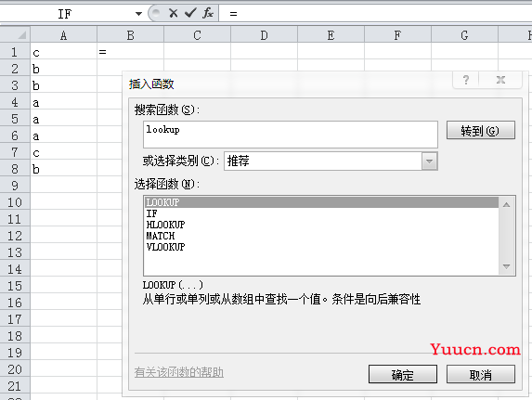Click the formula bar input area
Screen dimensions: 532x400
377,14
